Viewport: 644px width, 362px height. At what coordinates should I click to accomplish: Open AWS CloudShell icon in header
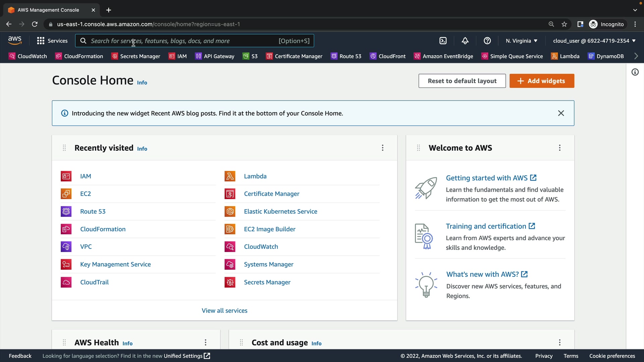443,41
